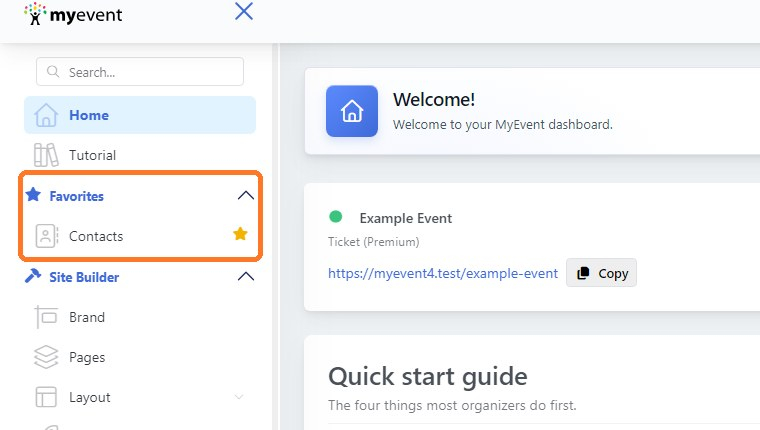The width and height of the screenshot is (760, 430).
Task: Click the house icon beside Home
Action: [46, 115]
